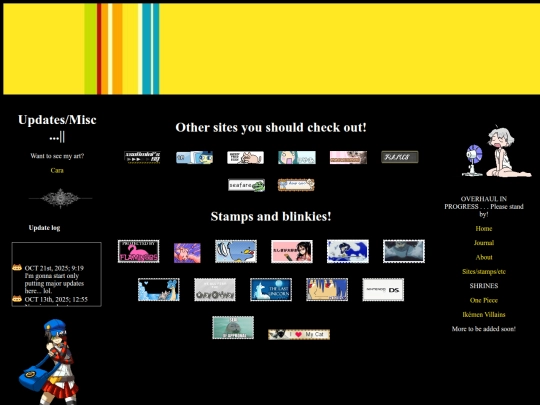The width and height of the screenshot is (540, 405).
Task: Open the pink striped cat photo site button
Action: pos(348,157)
